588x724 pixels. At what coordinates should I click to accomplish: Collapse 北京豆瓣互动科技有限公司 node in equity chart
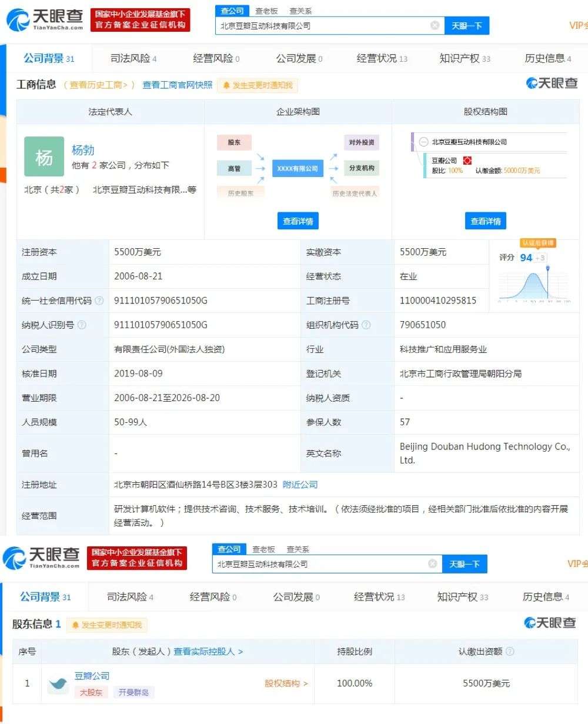424,142
